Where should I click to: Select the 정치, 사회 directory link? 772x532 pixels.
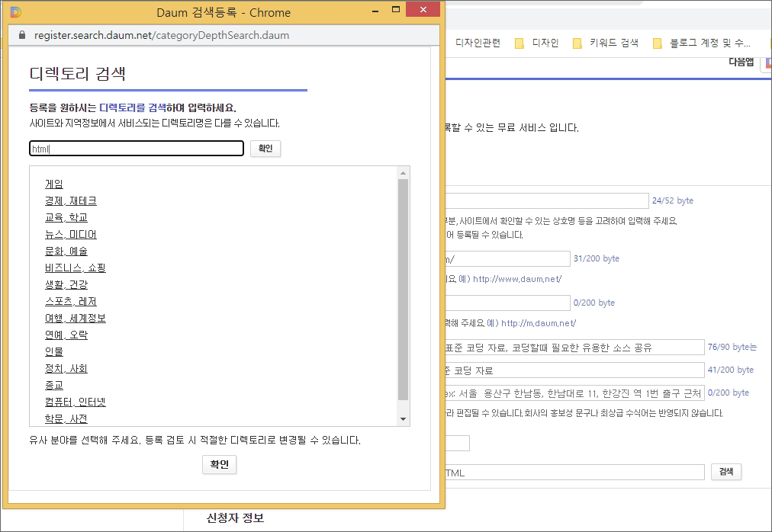(x=66, y=368)
